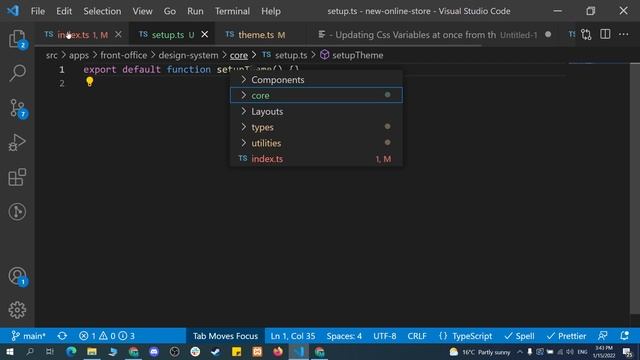Open the Explorer view in activity bar
Screen dimensions: 640x360
click(17, 39)
